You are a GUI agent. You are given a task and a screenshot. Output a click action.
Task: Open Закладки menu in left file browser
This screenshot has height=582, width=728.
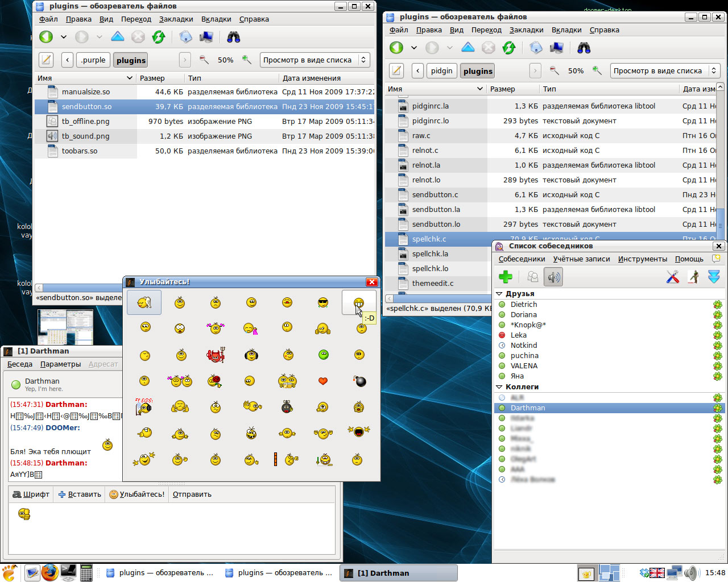coord(176,19)
